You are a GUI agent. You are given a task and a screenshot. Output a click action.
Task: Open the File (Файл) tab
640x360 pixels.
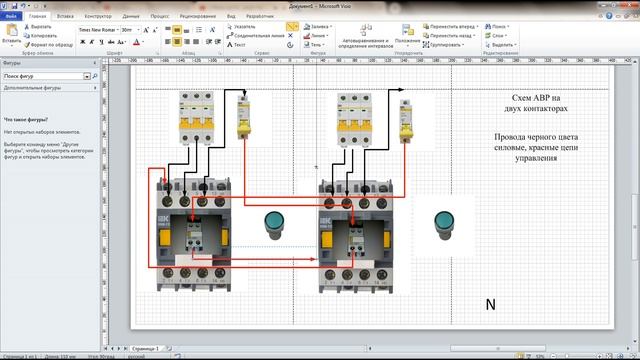point(11,16)
